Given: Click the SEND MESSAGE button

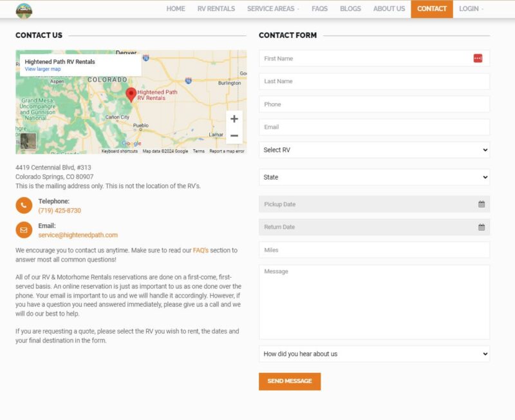Looking at the screenshot, I should 289,381.
